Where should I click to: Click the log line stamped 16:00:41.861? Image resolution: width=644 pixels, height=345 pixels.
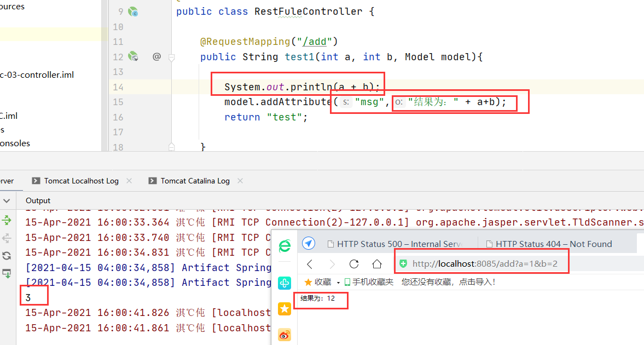(x=148, y=327)
